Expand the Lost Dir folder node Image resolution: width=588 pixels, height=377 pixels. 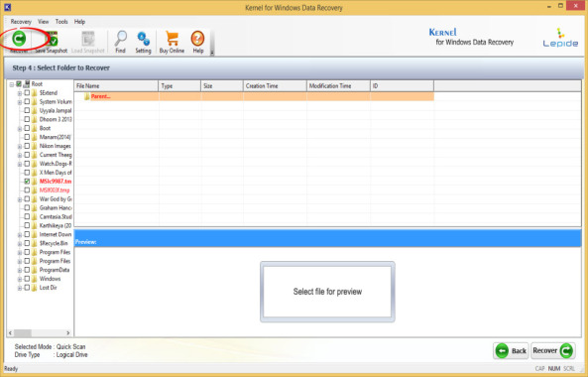(x=20, y=288)
